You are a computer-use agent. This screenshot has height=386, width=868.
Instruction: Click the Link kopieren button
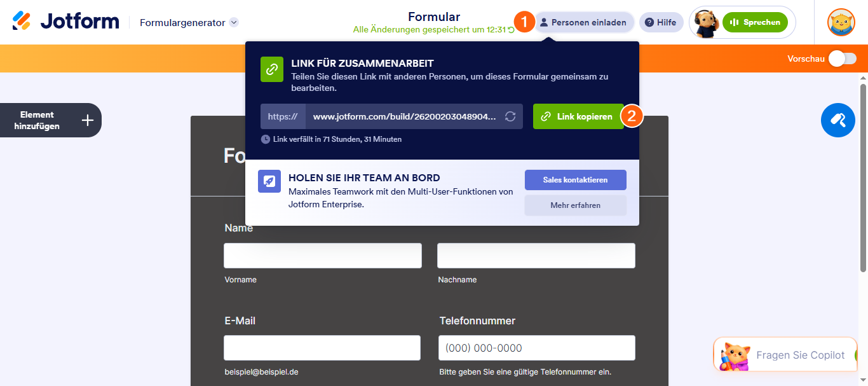tap(578, 116)
